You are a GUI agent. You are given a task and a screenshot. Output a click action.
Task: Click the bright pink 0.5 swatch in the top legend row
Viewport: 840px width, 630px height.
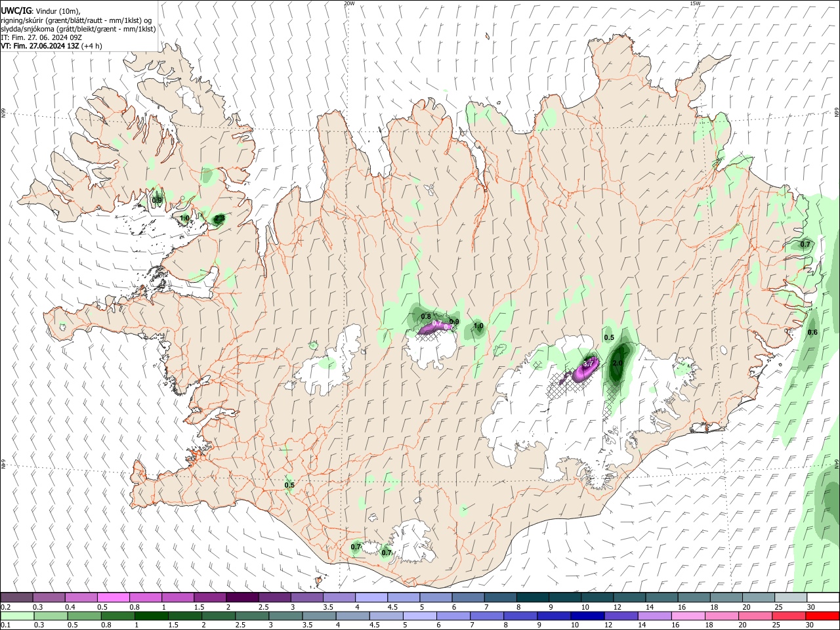(113, 598)
